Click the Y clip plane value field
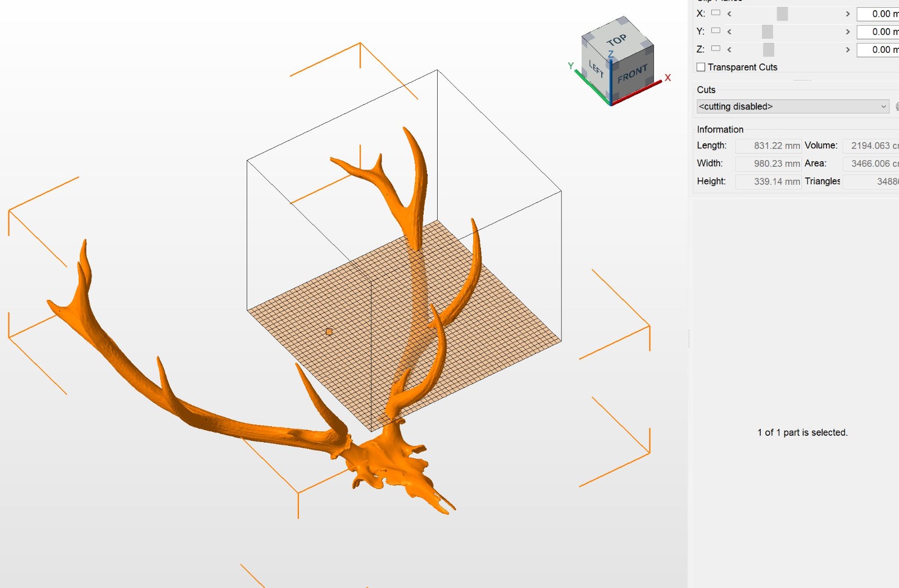Image resolution: width=899 pixels, height=588 pixels. tap(878, 32)
